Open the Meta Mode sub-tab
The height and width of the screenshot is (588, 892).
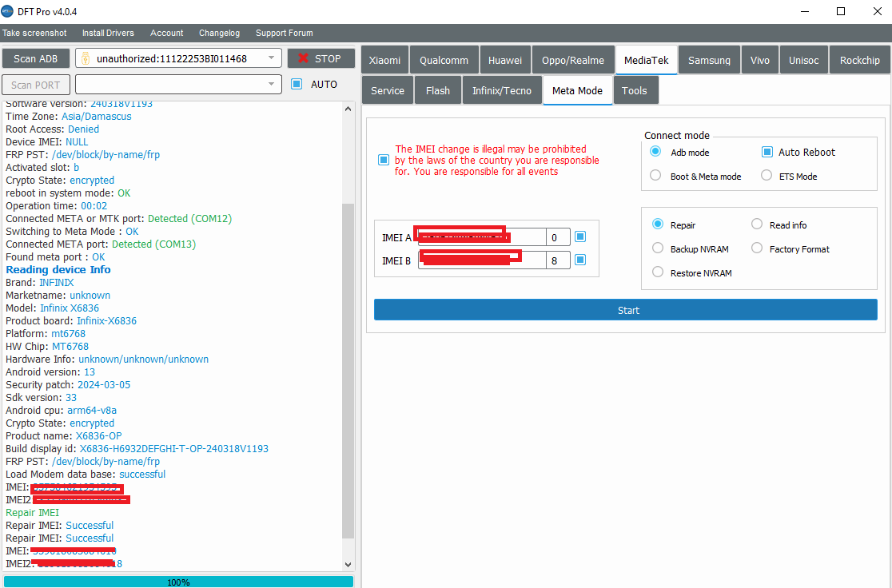[577, 90]
